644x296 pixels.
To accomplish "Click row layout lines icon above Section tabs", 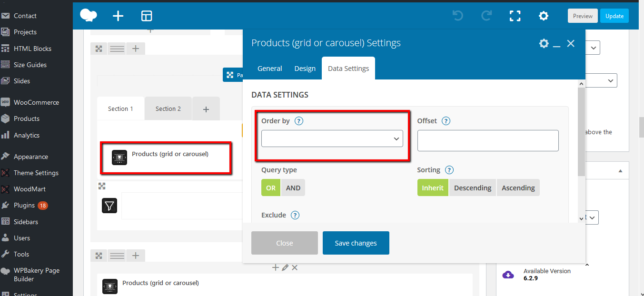I will pos(117,49).
